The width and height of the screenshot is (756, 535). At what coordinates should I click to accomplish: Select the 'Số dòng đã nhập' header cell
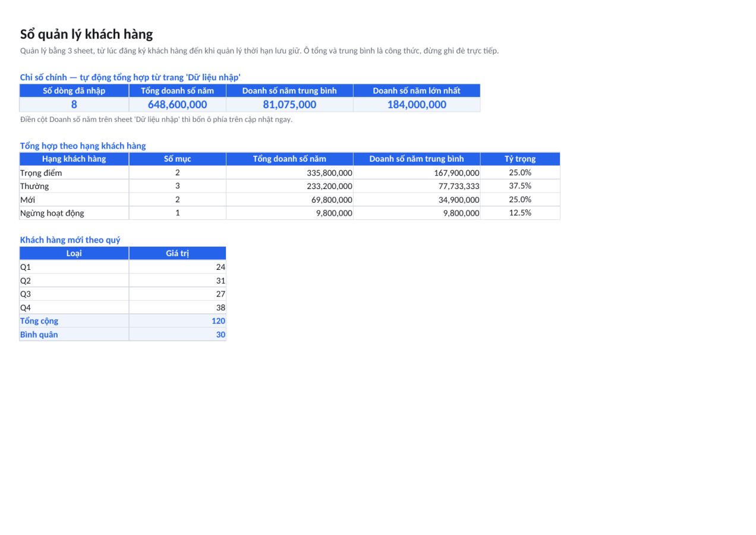pos(74,91)
